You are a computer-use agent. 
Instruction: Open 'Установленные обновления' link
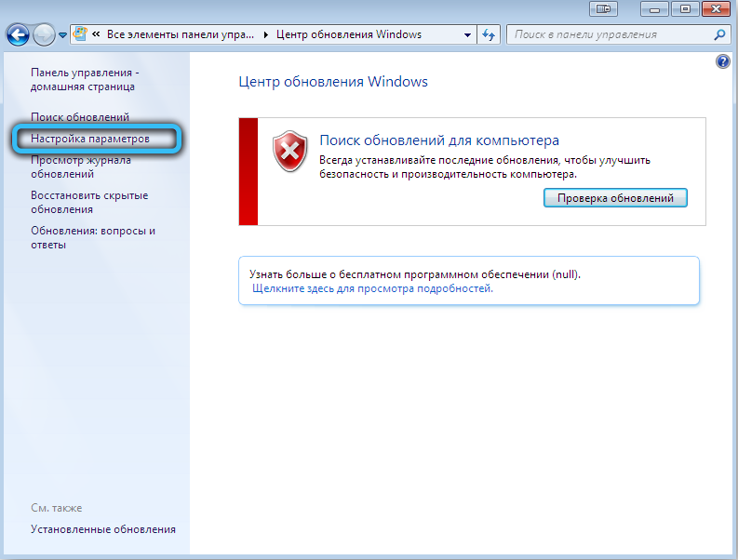pos(103,529)
